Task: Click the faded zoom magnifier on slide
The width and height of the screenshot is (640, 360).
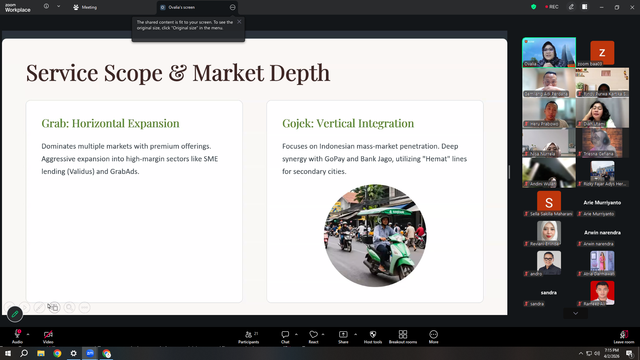Action: 69,307
